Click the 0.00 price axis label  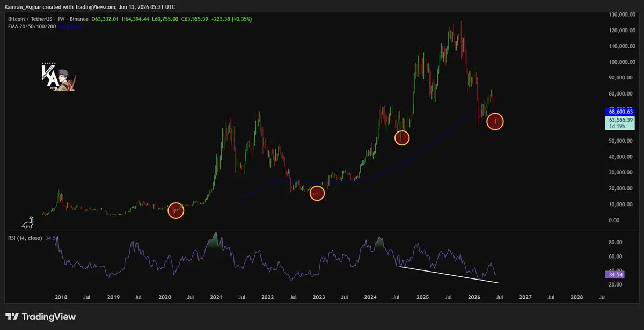click(615, 220)
